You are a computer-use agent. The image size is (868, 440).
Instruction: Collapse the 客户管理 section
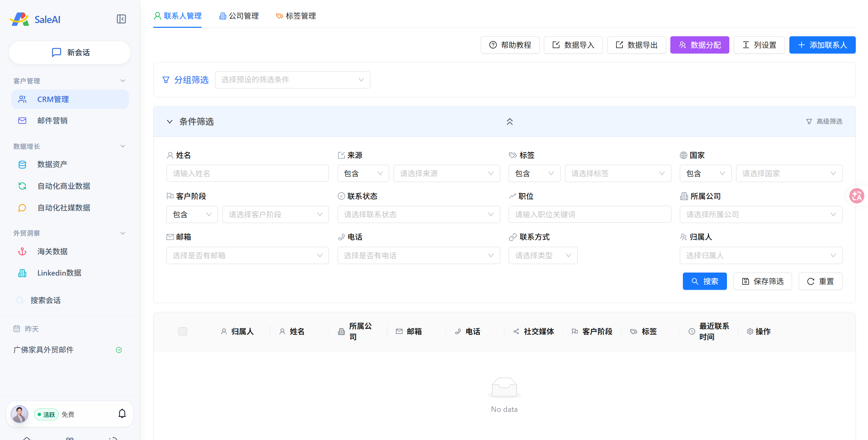click(123, 81)
